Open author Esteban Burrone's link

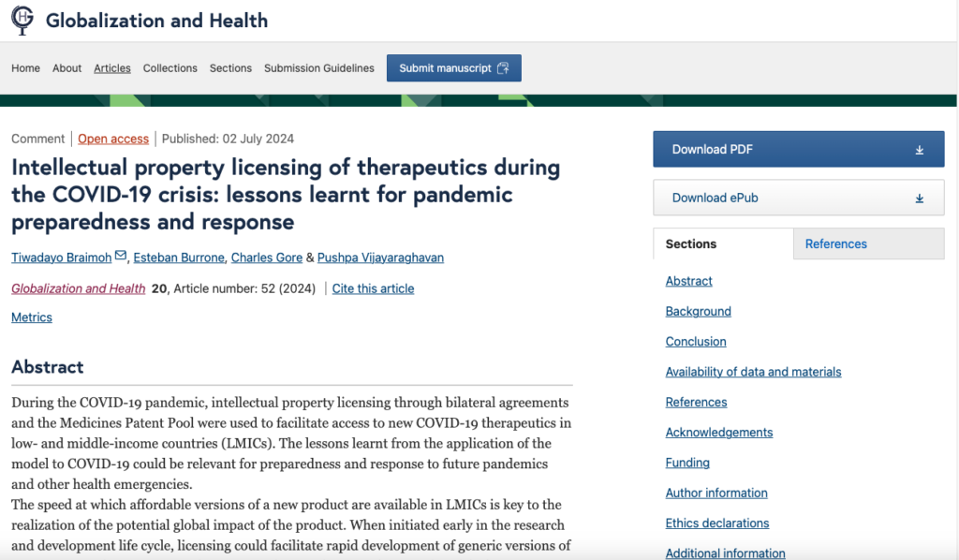click(x=178, y=258)
